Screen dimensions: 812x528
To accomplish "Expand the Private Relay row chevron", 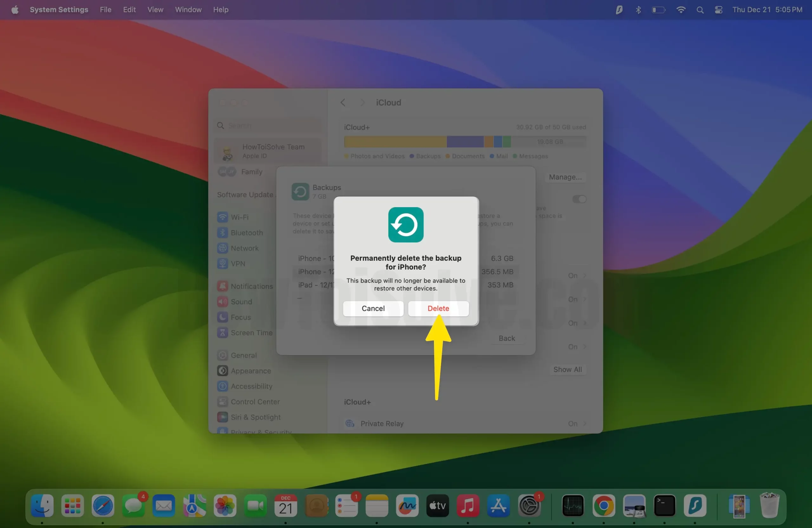I will pyautogui.click(x=585, y=423).
